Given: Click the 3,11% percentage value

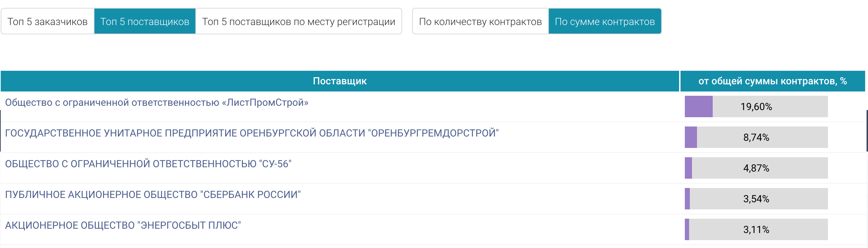Looking at the screenshot, I should click(x=756, y=229).
